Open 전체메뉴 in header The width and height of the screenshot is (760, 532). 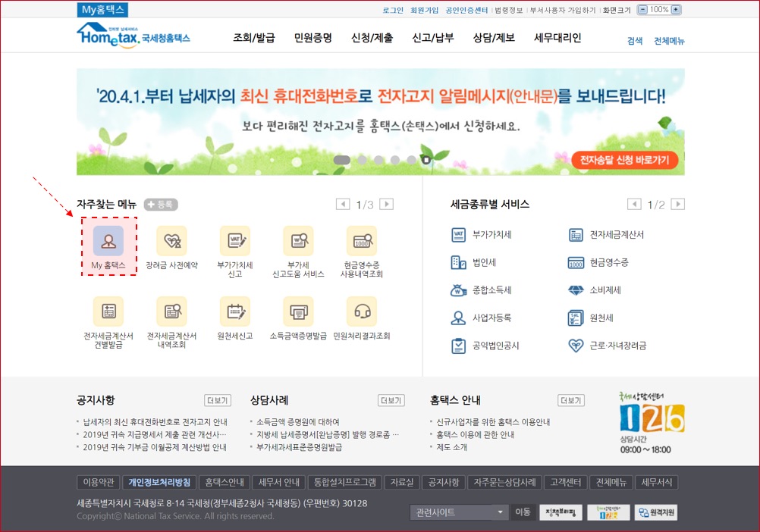(670, 41)
